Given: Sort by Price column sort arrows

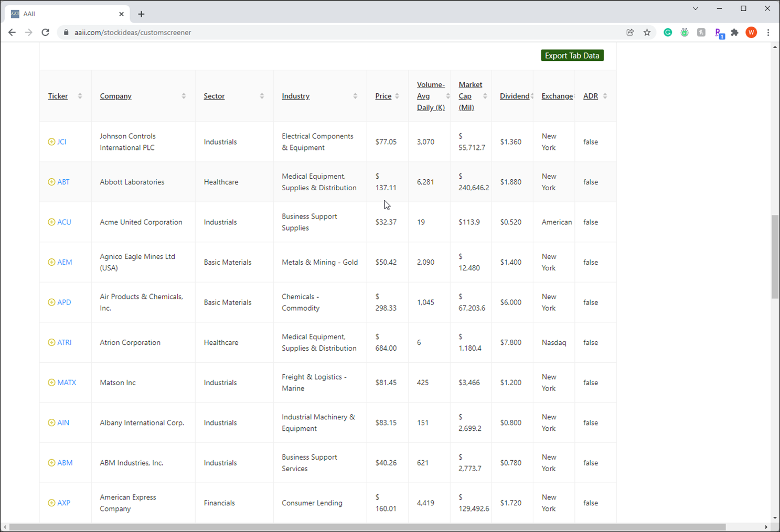Looking at the screenshot, I should pyautogui.click(x=397, y=96).
